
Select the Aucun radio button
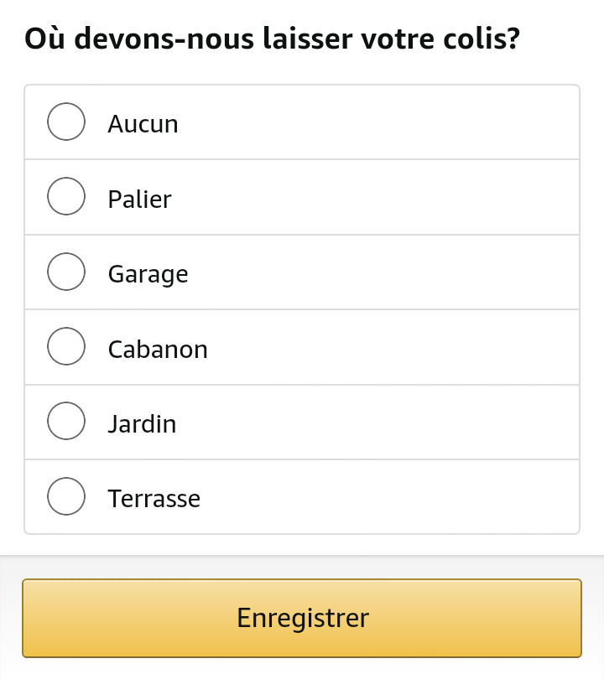click(66, 122)
